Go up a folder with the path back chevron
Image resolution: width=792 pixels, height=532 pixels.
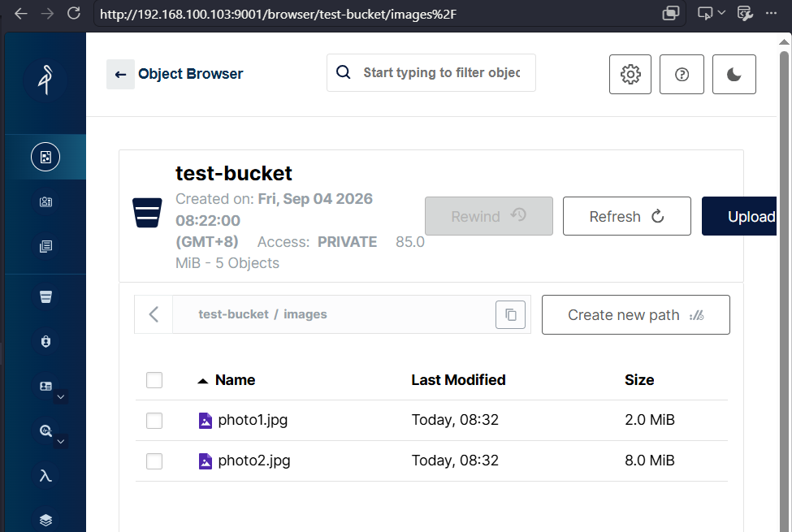tap(154, 314)
